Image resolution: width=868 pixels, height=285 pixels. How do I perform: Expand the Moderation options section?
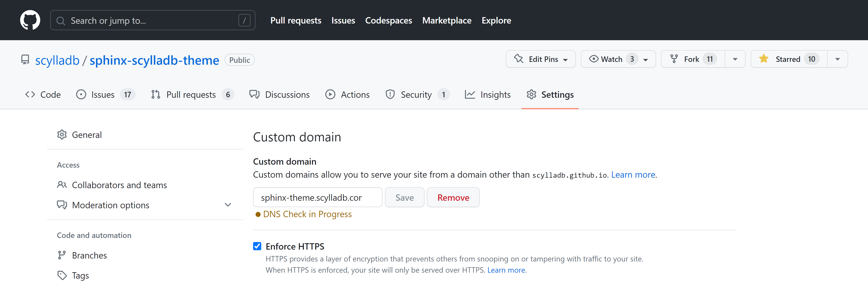228,205
